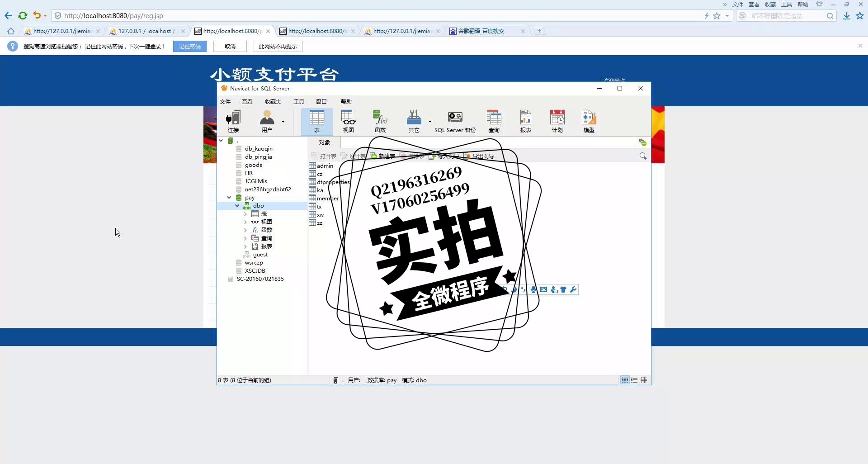The height and width of the screenshot is (464, 868).
Task: Click the wrench icon in input method toolbar
Action: [x=573, y=289]
